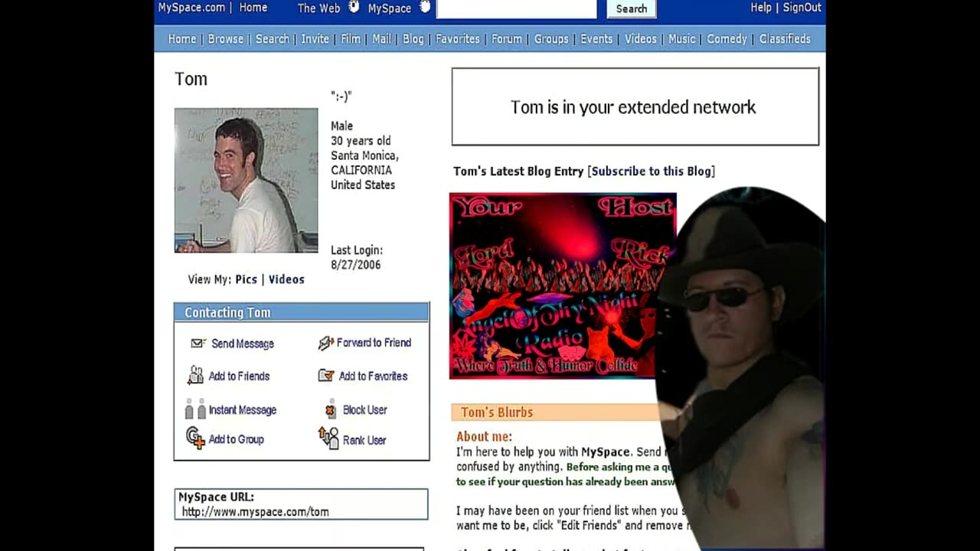Click the 'Contacting Tom' box header

click(x=301, y=312)
